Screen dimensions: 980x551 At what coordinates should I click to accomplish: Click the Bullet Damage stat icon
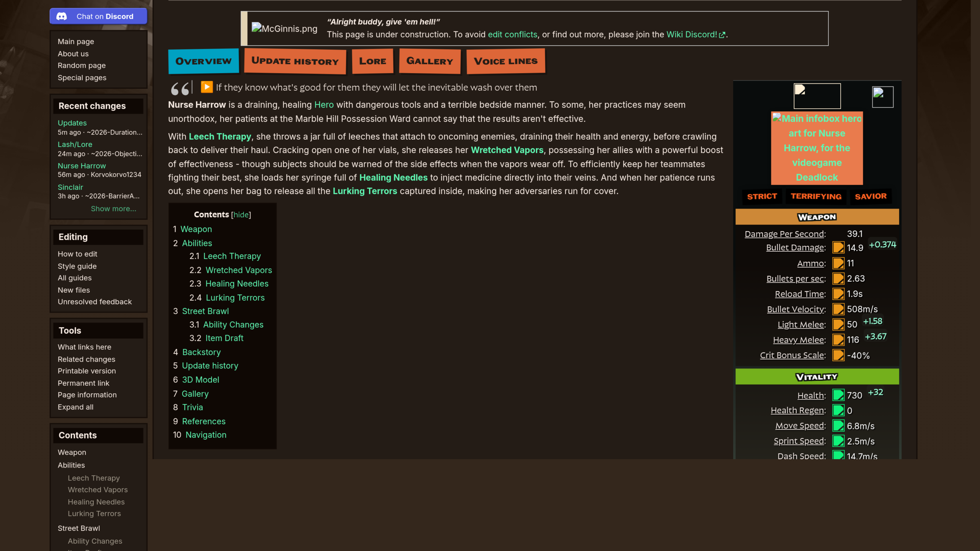[838, 248]
